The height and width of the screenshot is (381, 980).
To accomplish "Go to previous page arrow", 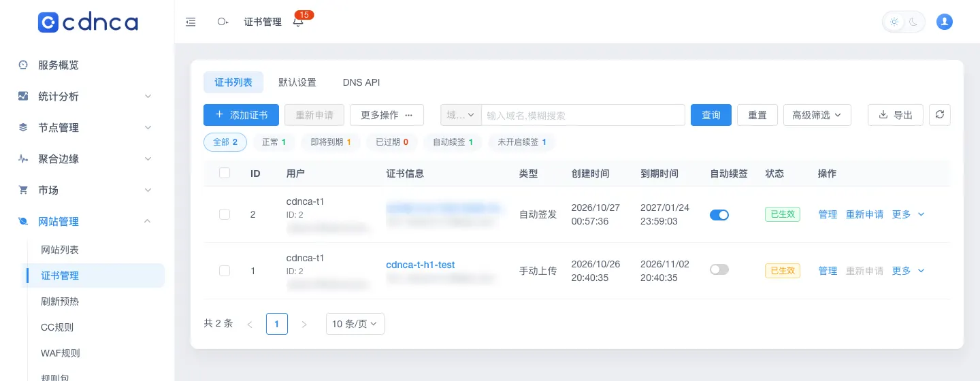I will coord(250,324).
